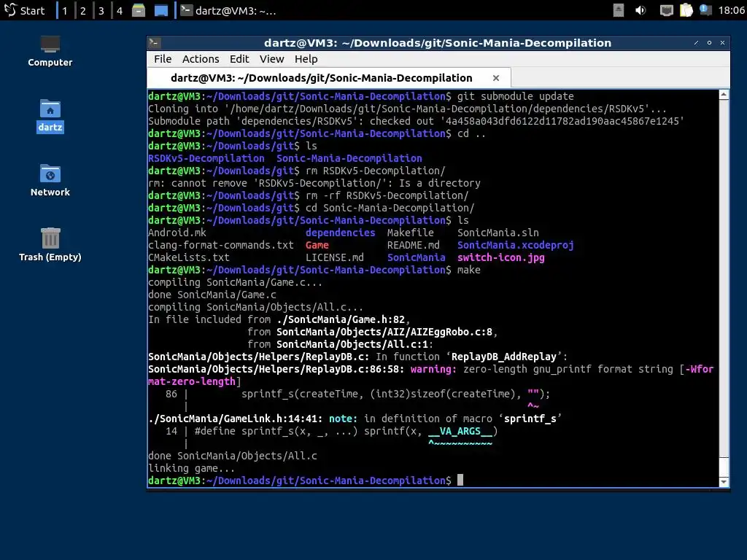The image size is (747, 560).
Task: Click 'linking game...' output line
Action: [x=192, y=468]
